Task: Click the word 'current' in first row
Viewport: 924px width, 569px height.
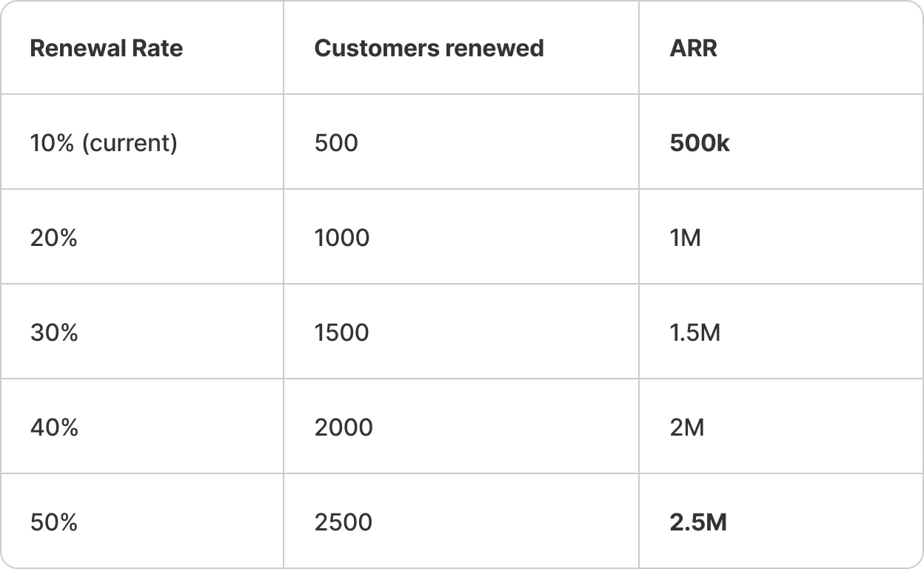Action: 130,143
